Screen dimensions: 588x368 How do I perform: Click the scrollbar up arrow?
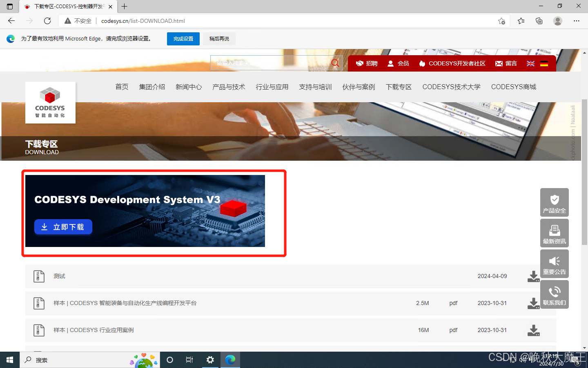(584, 53)
